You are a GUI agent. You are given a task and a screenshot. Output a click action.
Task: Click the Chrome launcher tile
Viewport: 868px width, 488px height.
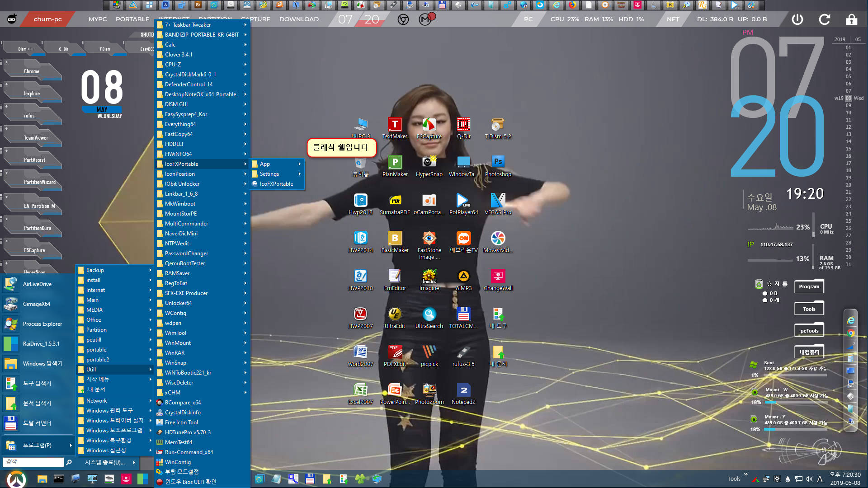point(32,71)
